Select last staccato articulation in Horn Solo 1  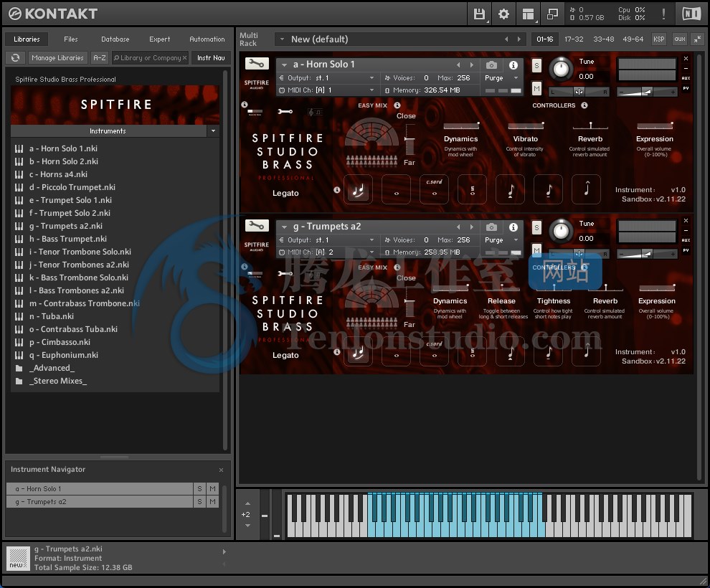pos(587,189)
